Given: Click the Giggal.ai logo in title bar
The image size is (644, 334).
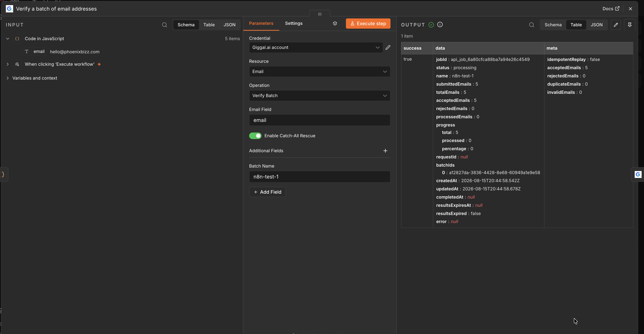Looking at the screenshot, I should [9, 9].
